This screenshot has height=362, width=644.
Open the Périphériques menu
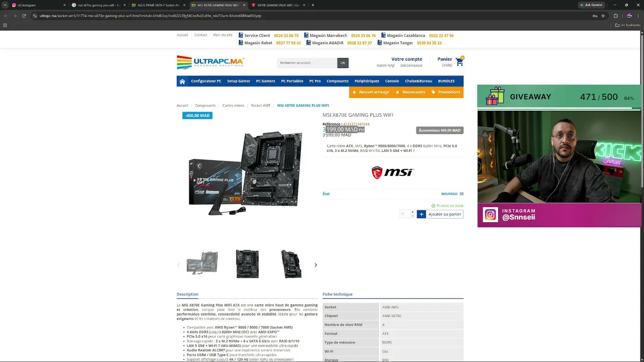point(367,81)
